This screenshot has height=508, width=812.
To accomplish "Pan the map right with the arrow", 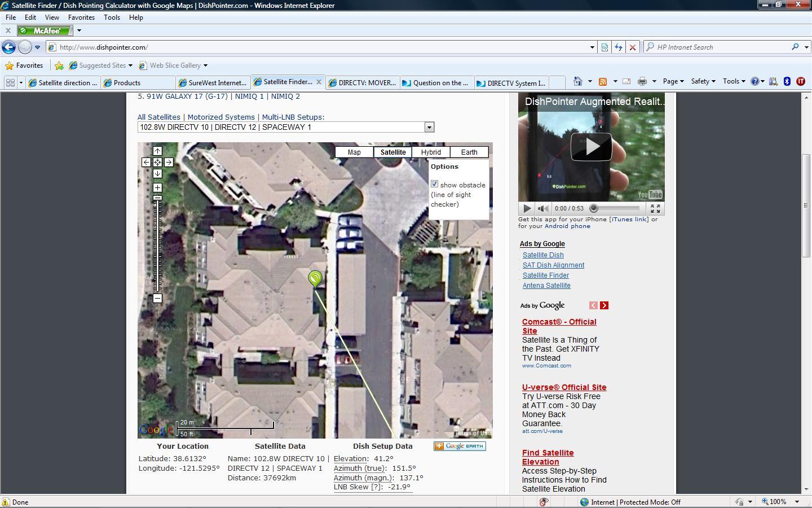I will pyautogui.click(x=169, y=162).
